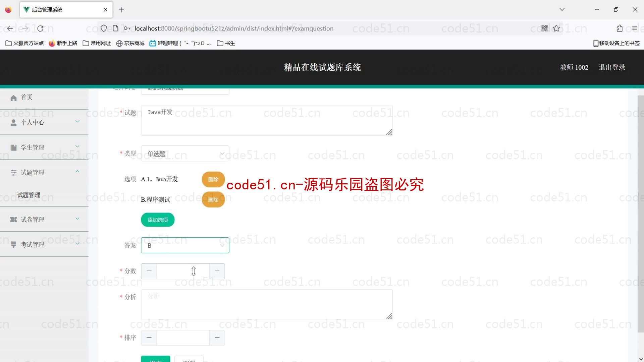Decrease the 排序 value with minus
The height and width of the screenshot is (362, 644).
(x=149, y=338)
